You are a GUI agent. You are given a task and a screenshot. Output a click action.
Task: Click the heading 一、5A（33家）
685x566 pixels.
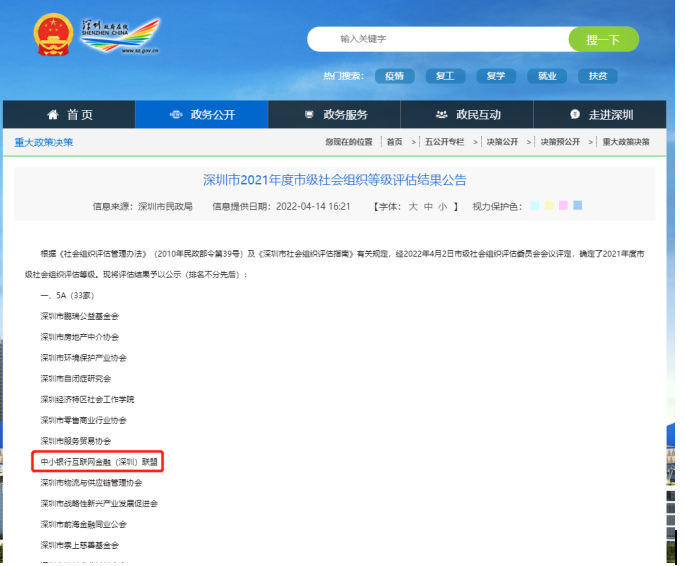coord(67,296)
